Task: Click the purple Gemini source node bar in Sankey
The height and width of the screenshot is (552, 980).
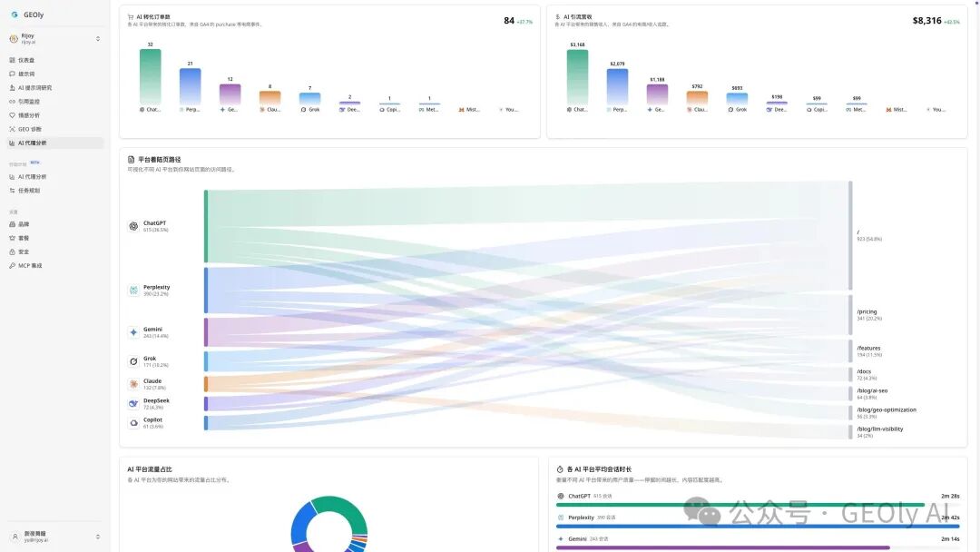Action: [x=206, y=332]
